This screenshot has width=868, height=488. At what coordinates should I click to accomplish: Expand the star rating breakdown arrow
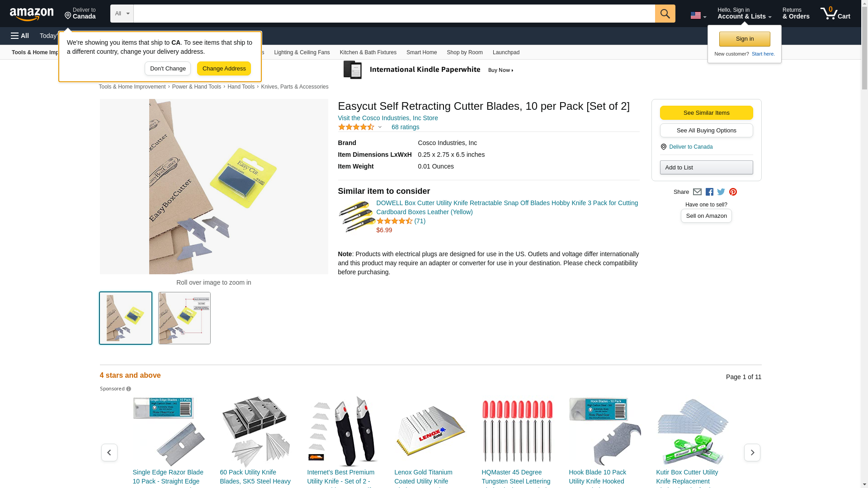tap(380, 127)
